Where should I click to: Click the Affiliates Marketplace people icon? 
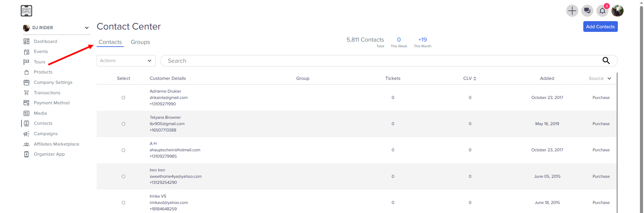[26, 144]
